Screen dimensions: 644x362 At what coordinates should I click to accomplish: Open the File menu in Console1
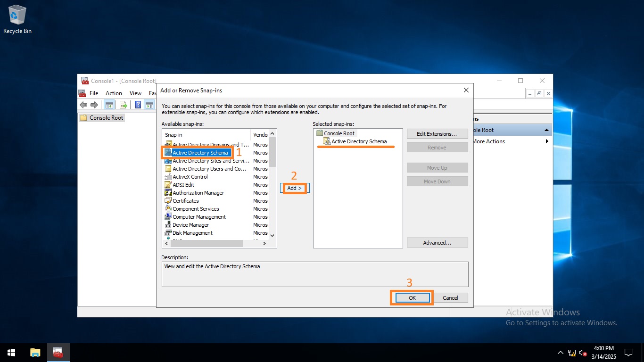click(94, 93)
